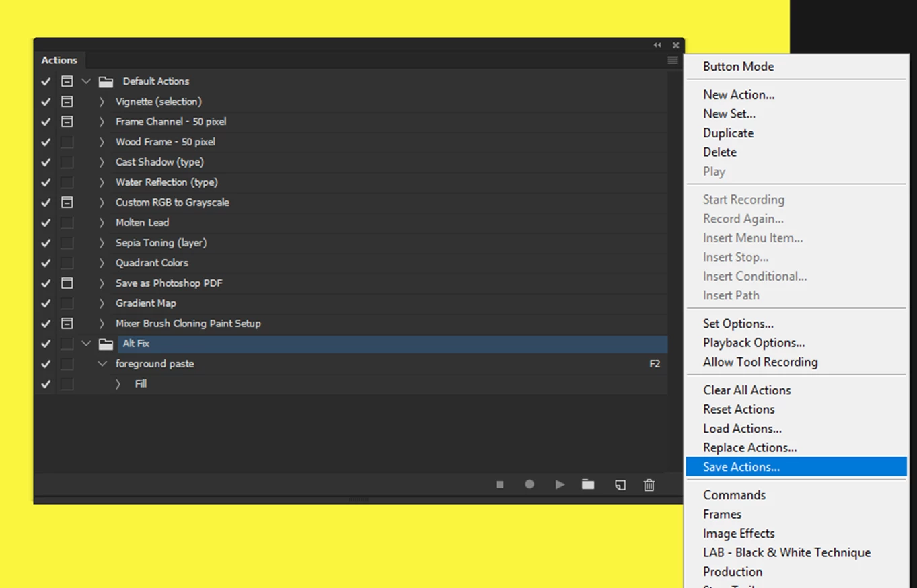Create new action via page icon
The height and width of the screenshot is (588, 917).
(620, 485)
